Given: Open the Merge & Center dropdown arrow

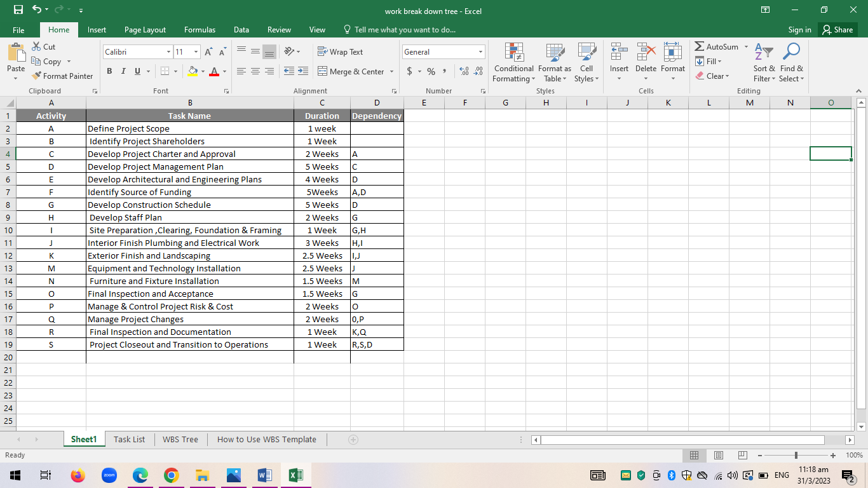Looking at the screenshot, I should click(391, 72).
